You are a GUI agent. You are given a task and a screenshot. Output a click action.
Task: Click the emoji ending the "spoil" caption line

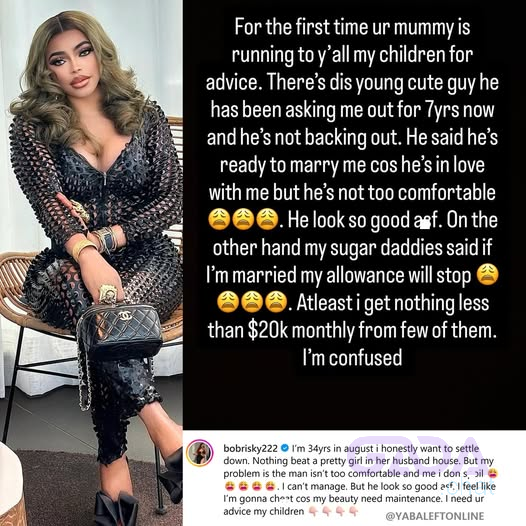pyautogui.click(x=492, y=474)
